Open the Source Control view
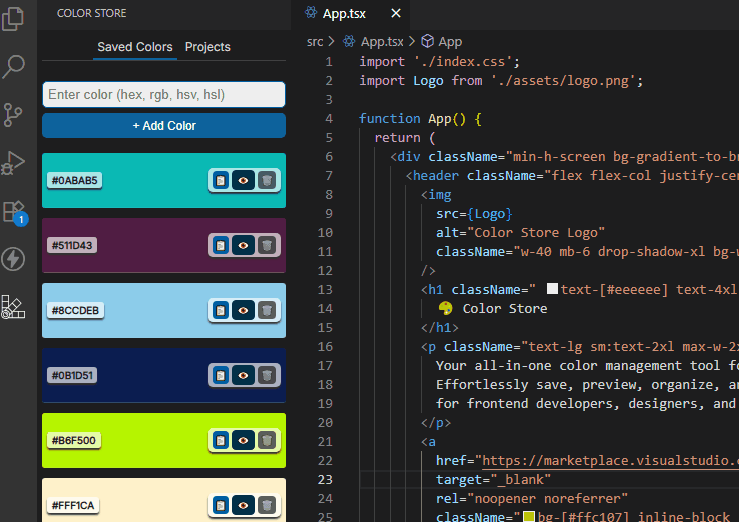 tap(13, 115)
